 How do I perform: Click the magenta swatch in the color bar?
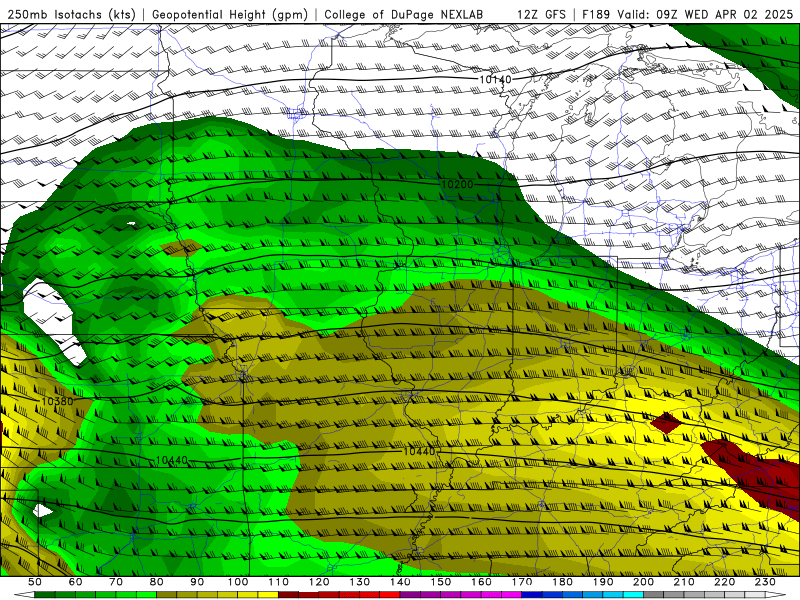(511, 595)
